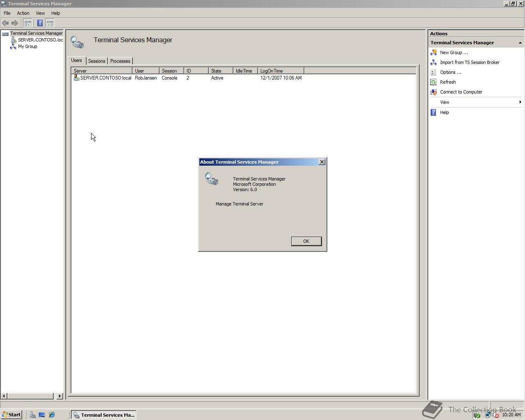Open the File menu
The width and height of the screenshot is (525, 420).
click(x=7, y=13)
